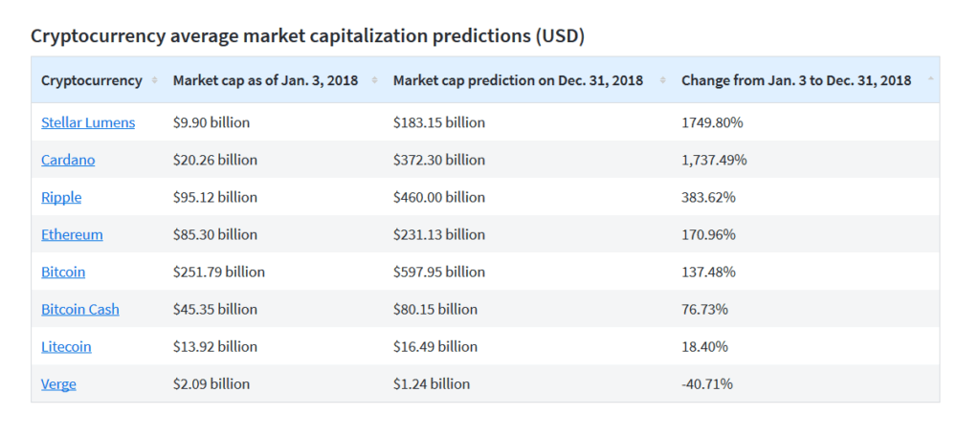Screen dimensions: 980x436
Task: Click the -40.71% change cell
Action: coord(707,383)
